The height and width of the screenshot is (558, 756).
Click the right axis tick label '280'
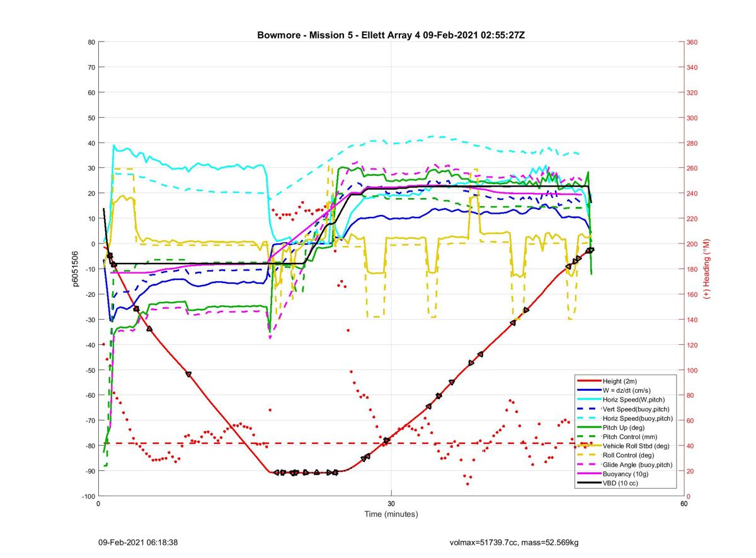[692, 143]
